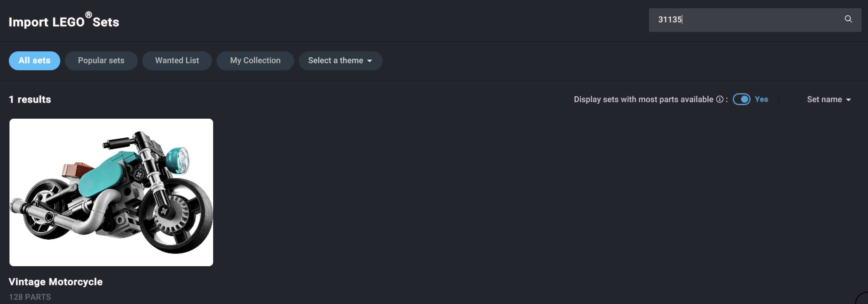
Task: Open the Select a theme dropdown
Action: pyautogui.click(x=340, y=61)
